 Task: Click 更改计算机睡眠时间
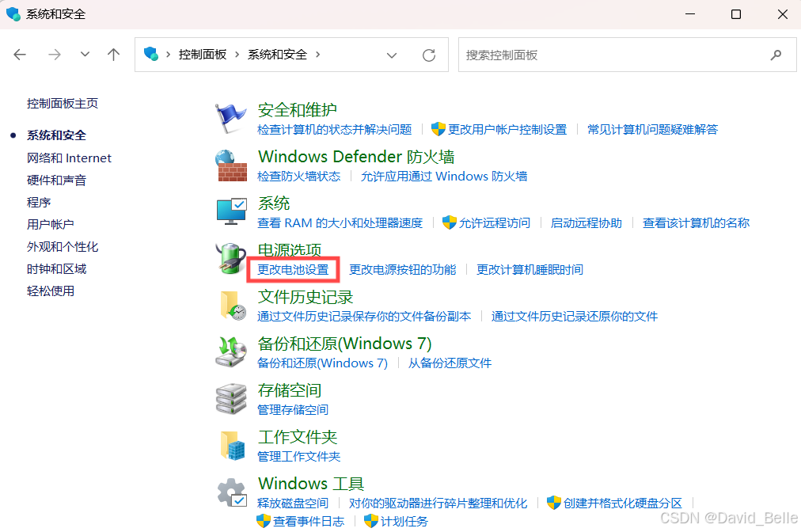point(530,270)
